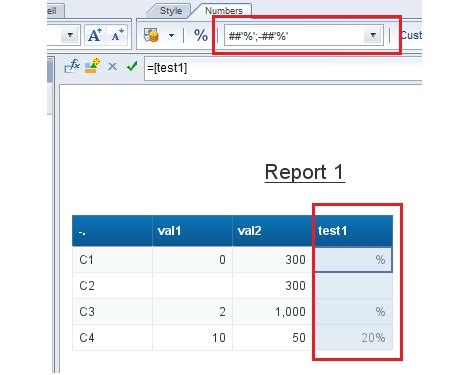Viewport: 470px width, 375px height.
Task: Select the C1 val2 cell showing 300
Action: tap(272, 260)
